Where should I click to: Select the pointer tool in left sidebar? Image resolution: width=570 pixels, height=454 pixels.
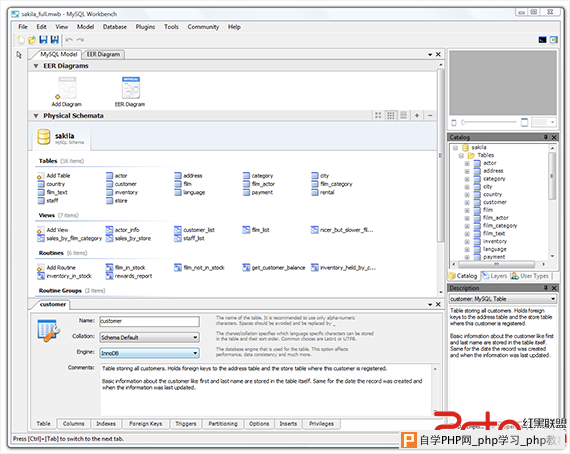19,55
